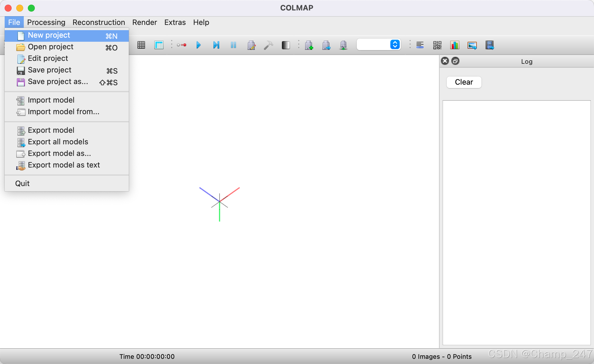594x364 pixels.
Task: Pause reconstruction using the pause icon
Action: (x=233, y=45)
